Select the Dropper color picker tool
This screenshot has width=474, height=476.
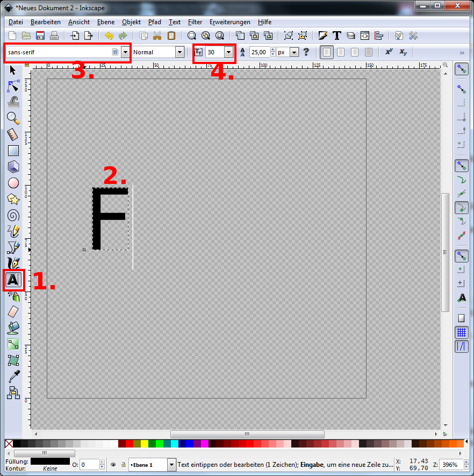coord(14,376)
